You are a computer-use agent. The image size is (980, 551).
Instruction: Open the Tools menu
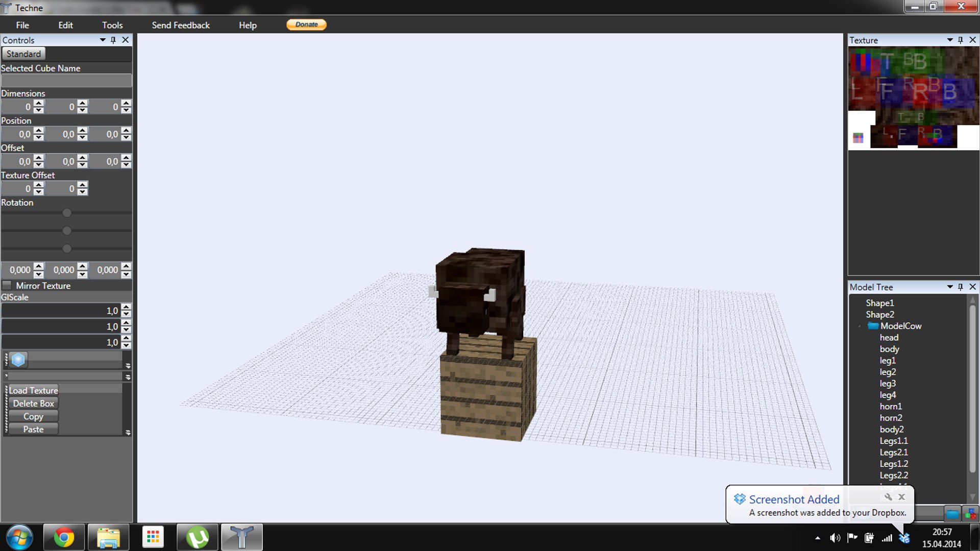[112, 25]
